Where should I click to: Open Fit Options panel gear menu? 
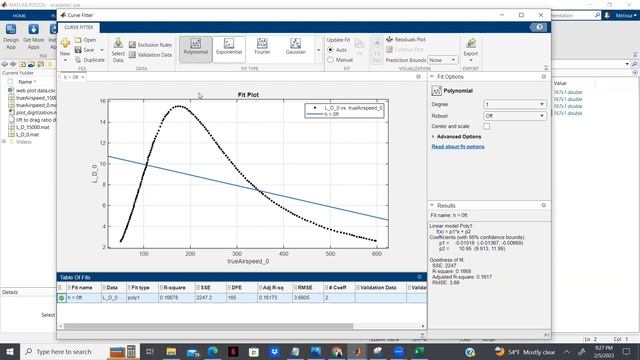[544, 77]
